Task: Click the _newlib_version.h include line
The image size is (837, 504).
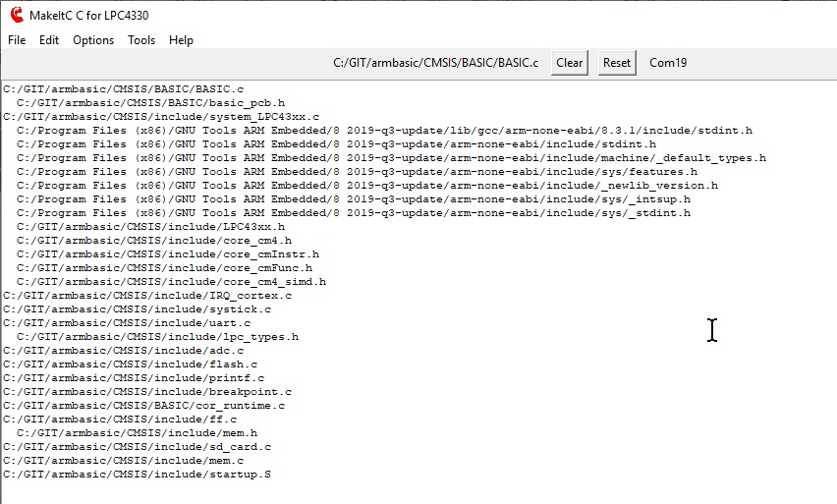Action: pos(367,185)
